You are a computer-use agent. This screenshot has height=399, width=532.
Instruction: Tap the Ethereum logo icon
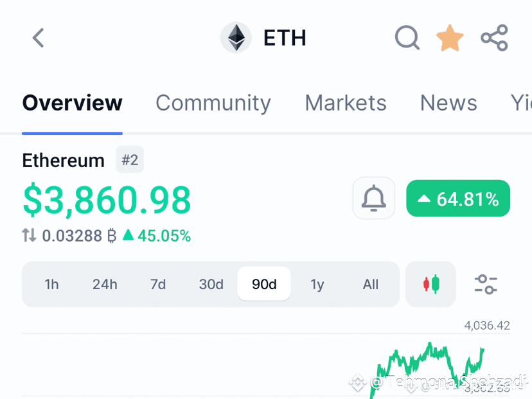[x=236, y=38]
